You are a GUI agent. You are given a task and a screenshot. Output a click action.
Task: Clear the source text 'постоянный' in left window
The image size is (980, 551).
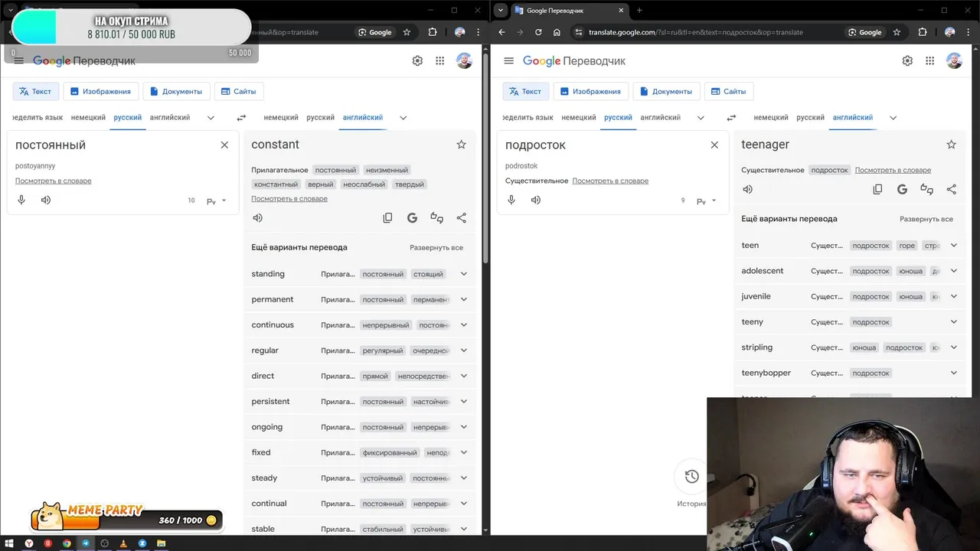point(224,145)
